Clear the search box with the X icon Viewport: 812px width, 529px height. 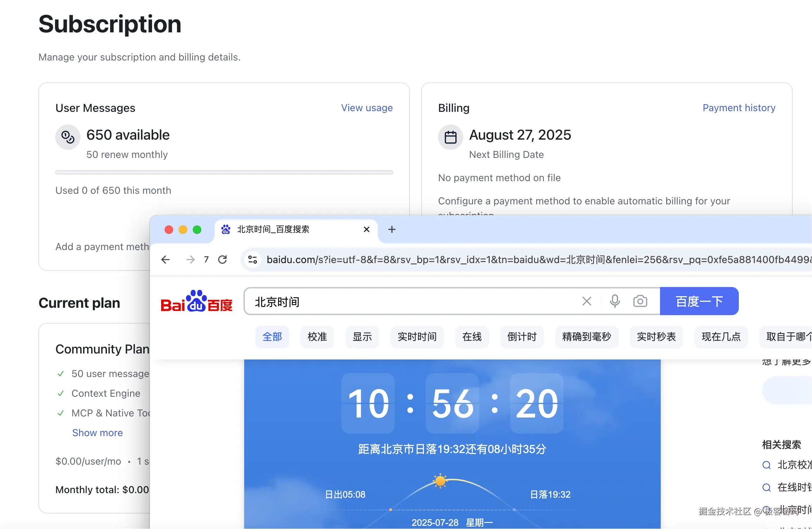pos(586,301)
